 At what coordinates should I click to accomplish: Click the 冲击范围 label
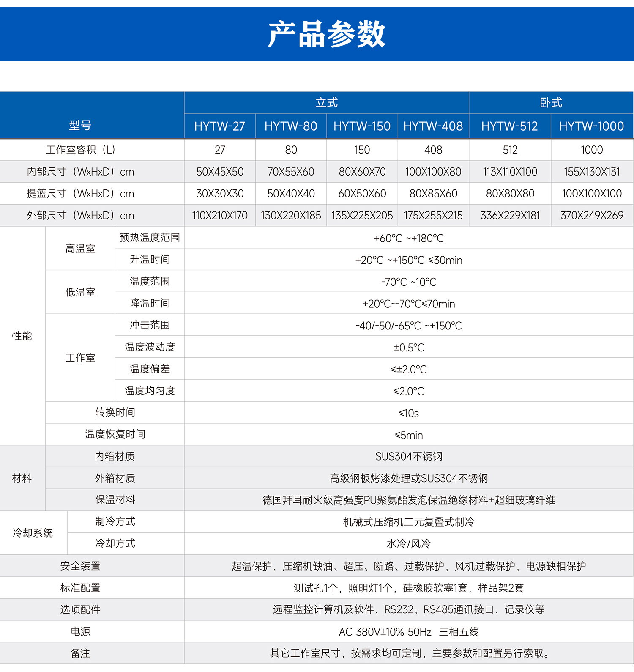tap(150, 325)
